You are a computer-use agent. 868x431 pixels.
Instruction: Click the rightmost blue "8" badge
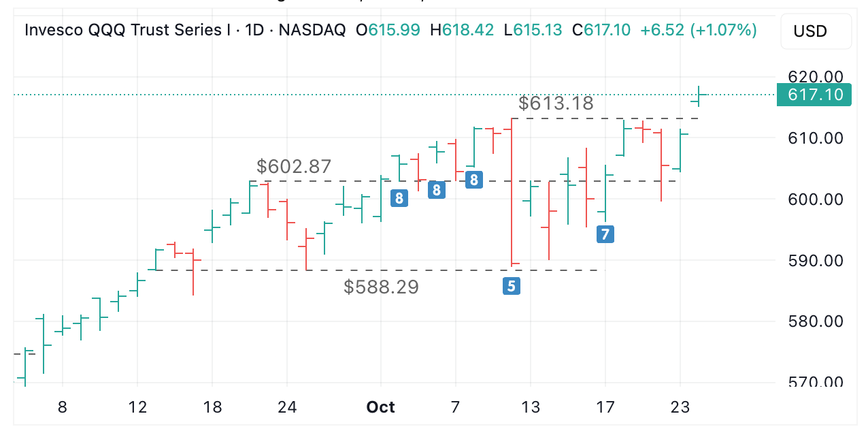[474, 180]
